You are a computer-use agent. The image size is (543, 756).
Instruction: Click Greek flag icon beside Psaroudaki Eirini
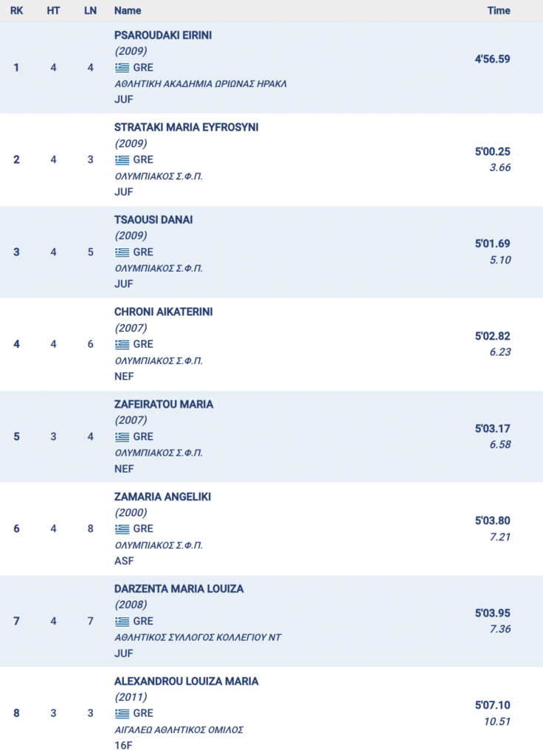(x=122, y=67)
